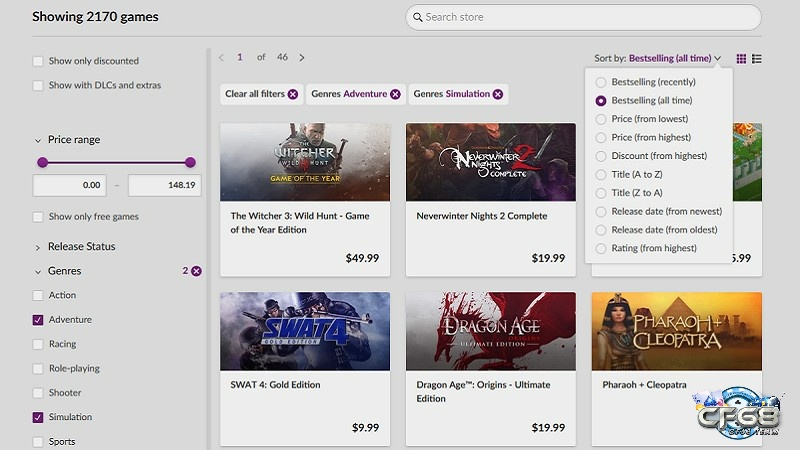Screen dimensions: 800x450
Task: Switch to list view icon
Action: click(x=757, y=59)
